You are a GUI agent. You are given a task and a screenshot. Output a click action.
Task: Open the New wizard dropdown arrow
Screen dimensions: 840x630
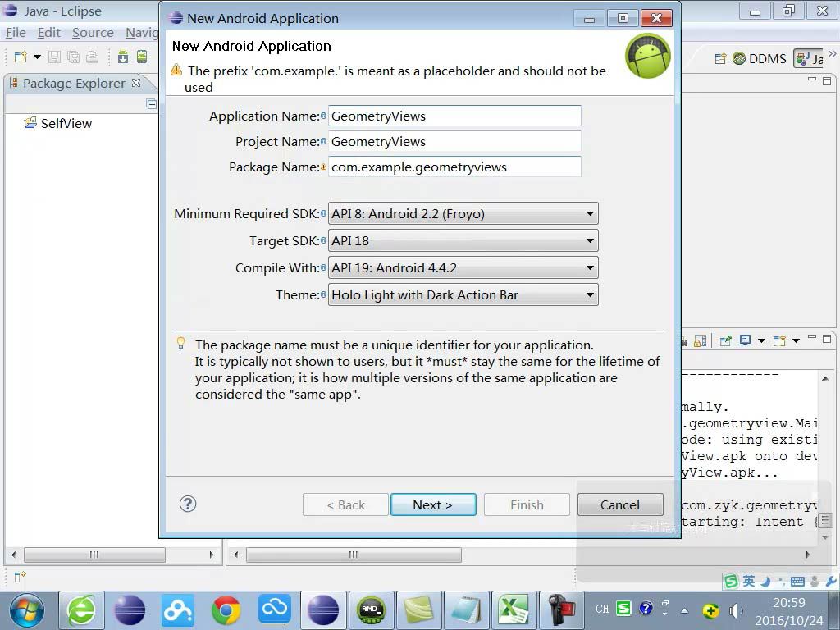(x=37, y=57)
